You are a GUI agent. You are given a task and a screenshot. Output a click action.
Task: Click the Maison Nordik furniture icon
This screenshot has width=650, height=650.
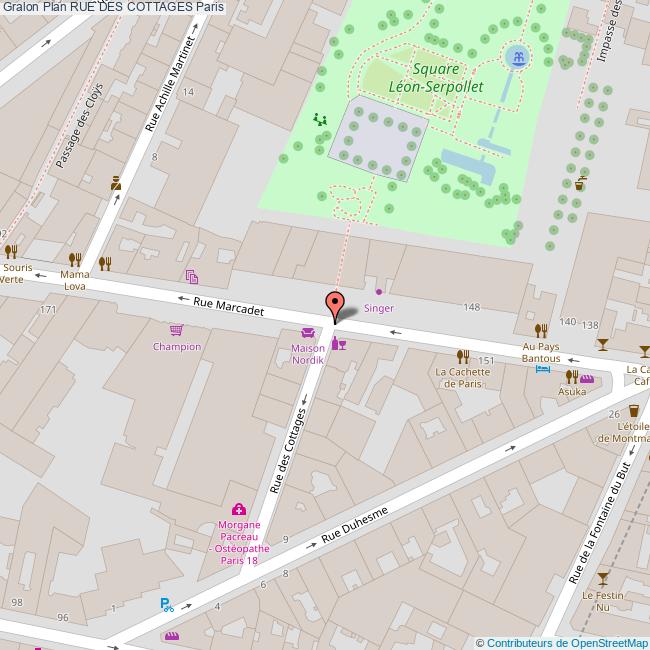[x=308, y=332]
